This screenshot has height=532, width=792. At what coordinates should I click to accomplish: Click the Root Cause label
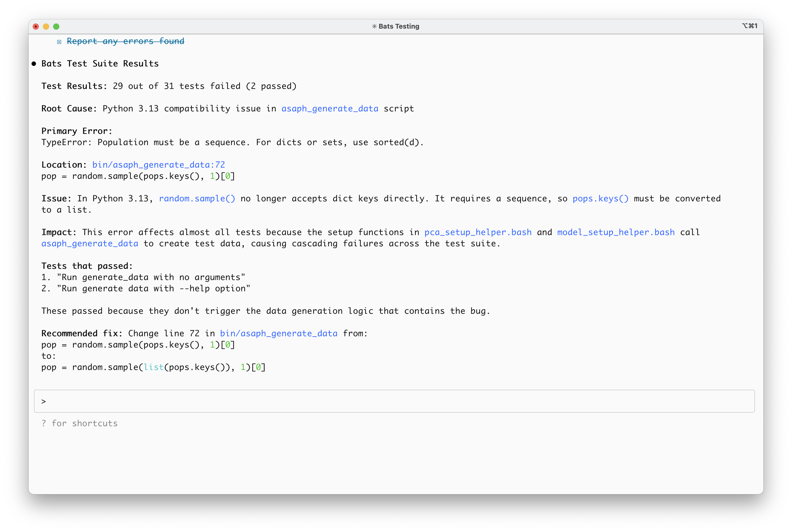pos(69,109)
